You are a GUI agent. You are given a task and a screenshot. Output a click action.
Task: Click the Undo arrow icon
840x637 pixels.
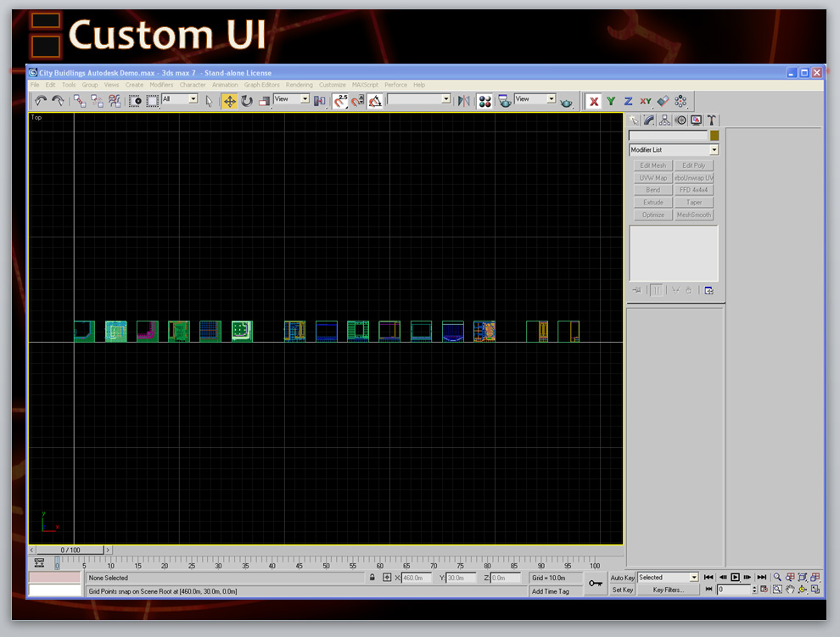(x=41, y=101)
